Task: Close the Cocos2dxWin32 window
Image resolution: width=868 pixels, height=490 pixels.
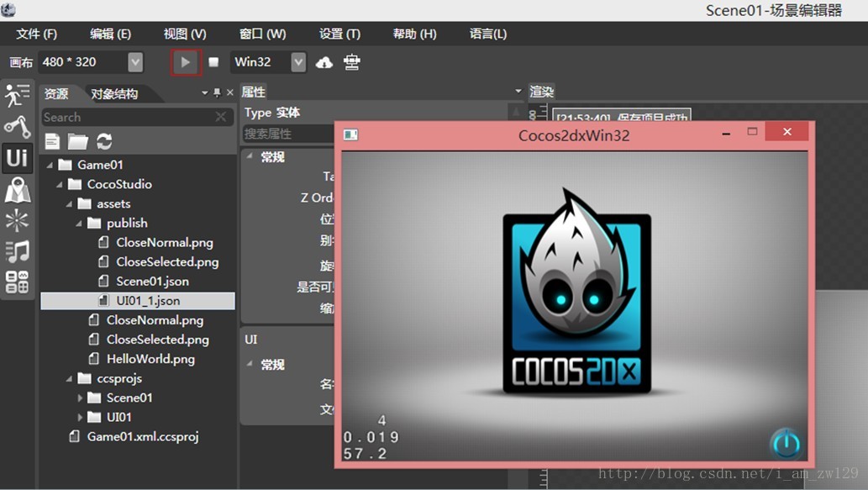Action: [787, 132]
